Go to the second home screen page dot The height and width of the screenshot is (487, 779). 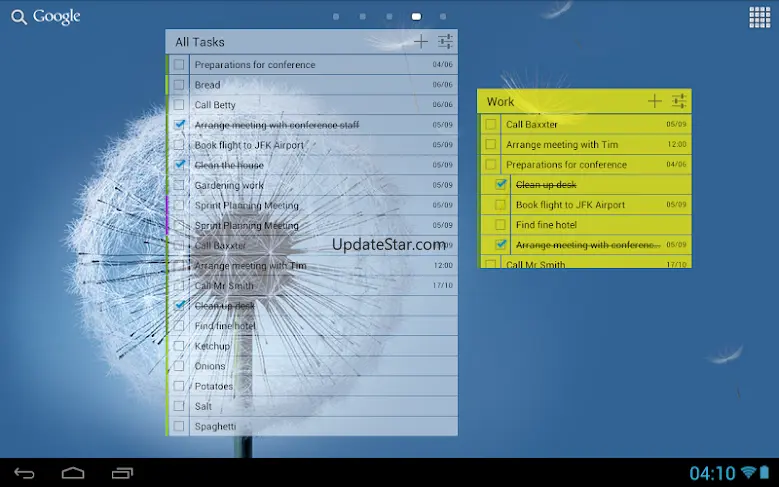click(363, 16)
